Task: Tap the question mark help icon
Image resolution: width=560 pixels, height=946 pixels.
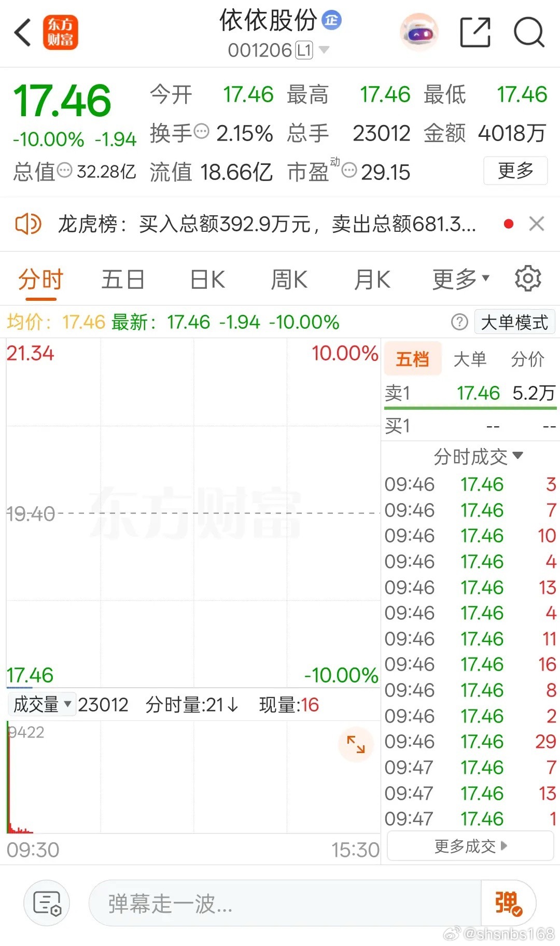Action: click(x=459, y=322)
